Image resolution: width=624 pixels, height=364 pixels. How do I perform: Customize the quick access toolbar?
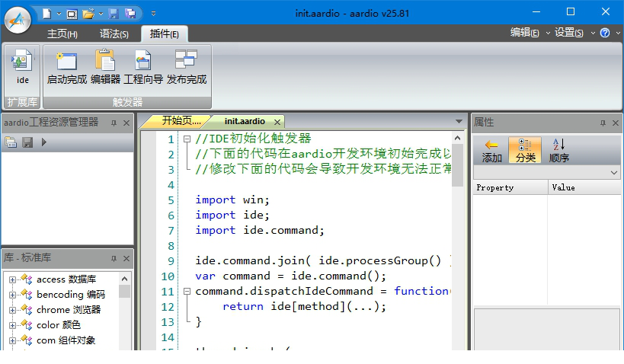[x=153, y=14]
